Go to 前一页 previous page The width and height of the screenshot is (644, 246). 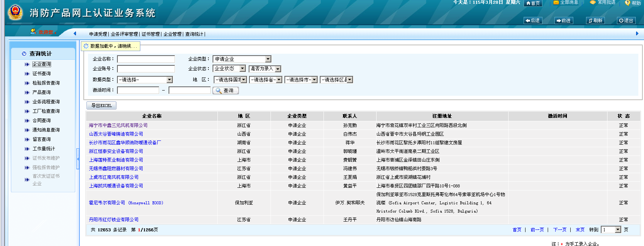coord(537,230)
